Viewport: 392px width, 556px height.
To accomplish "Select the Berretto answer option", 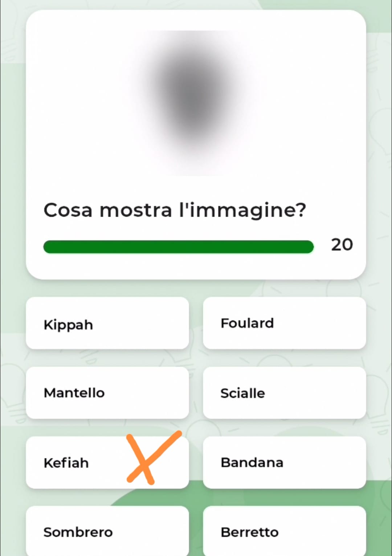I will pyautogui.click(x=284, y=532).
